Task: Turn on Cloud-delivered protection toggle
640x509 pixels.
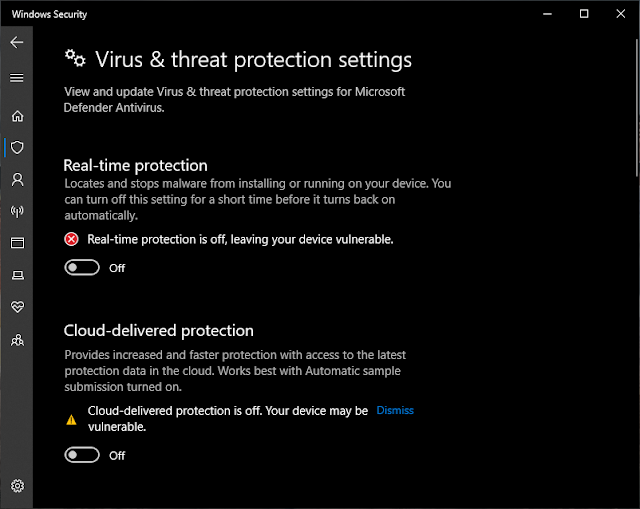Action: tap(82, 455)
